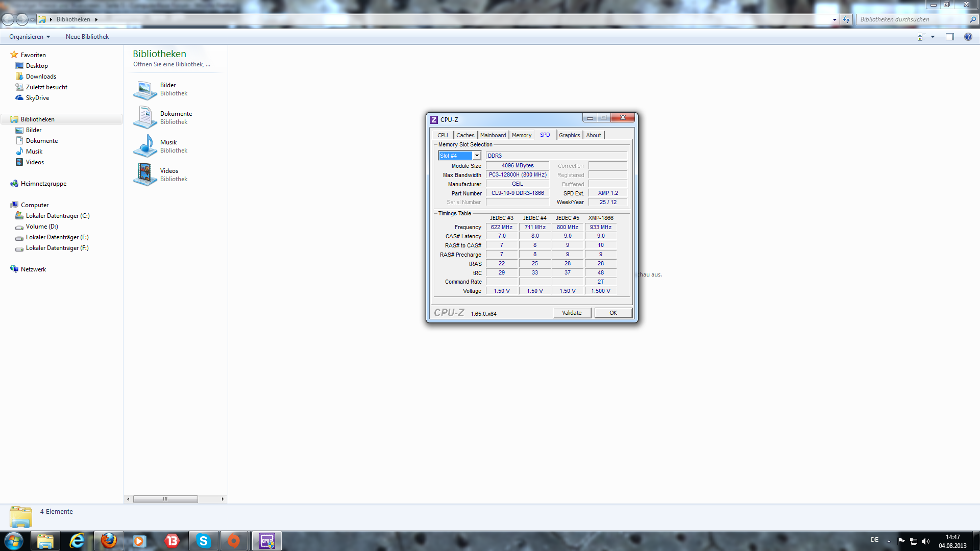Click the network tray icon

tap(914, 541)
